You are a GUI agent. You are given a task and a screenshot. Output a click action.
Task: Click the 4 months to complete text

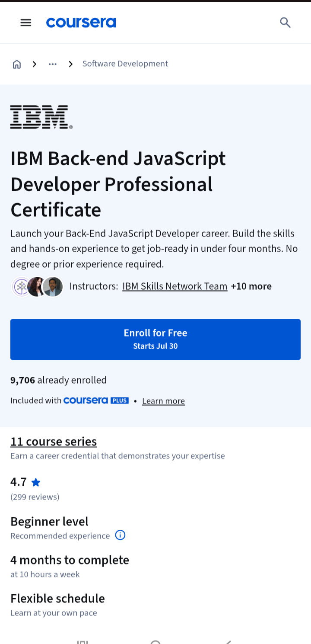70,560
